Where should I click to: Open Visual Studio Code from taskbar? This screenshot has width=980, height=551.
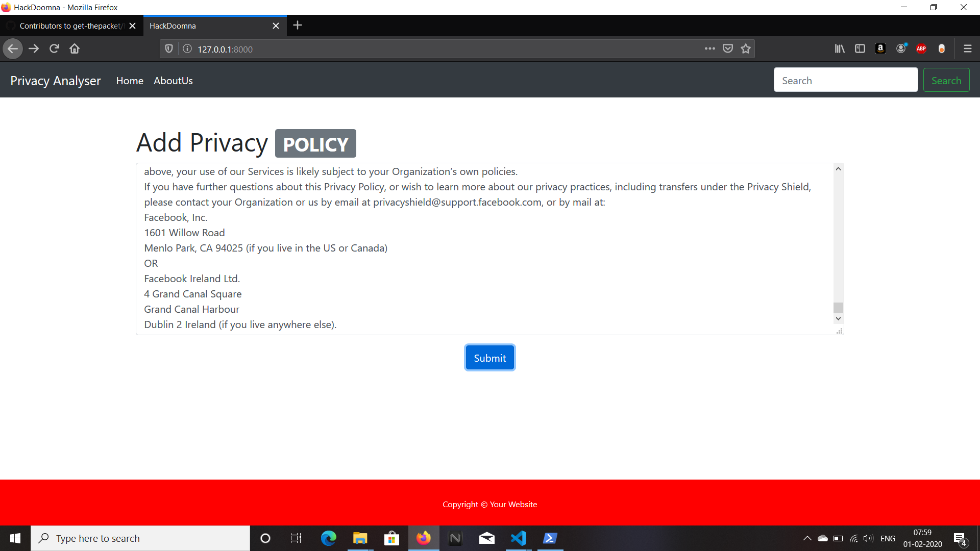click(518, 538)
